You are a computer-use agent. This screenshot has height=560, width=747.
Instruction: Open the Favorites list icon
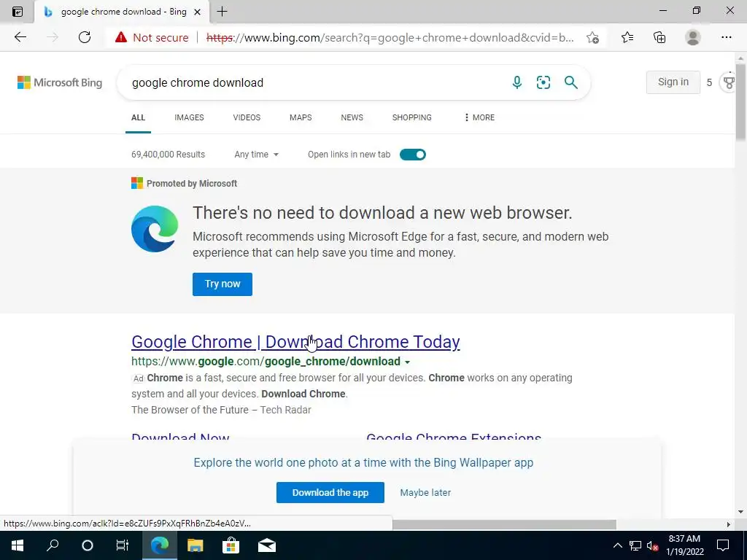coord(627,37)
